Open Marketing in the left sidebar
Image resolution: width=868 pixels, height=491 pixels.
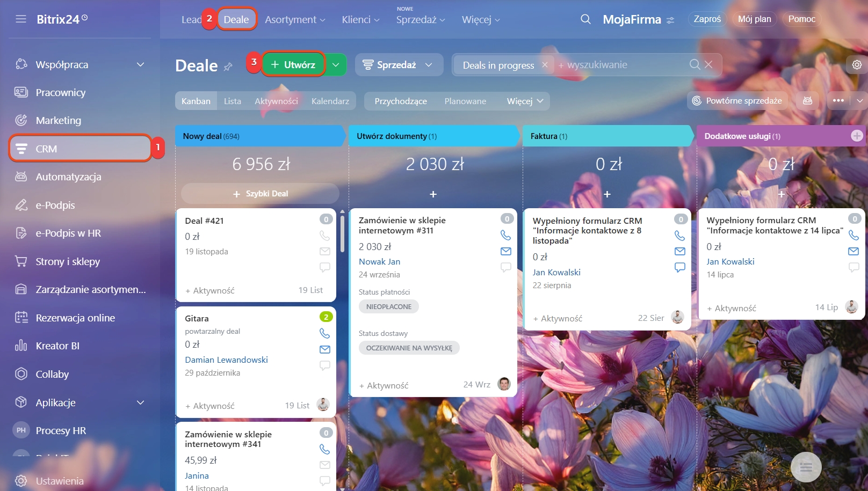(x=58, y=121)
